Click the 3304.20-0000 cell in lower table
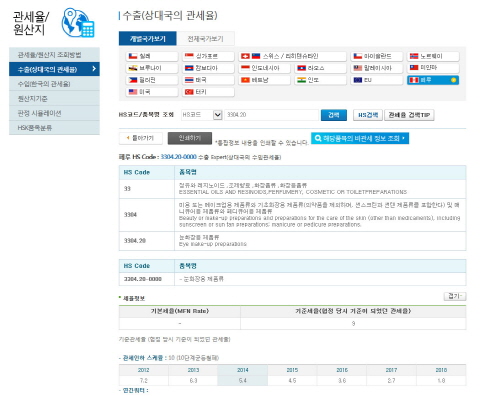 click(x=147, y=279)
